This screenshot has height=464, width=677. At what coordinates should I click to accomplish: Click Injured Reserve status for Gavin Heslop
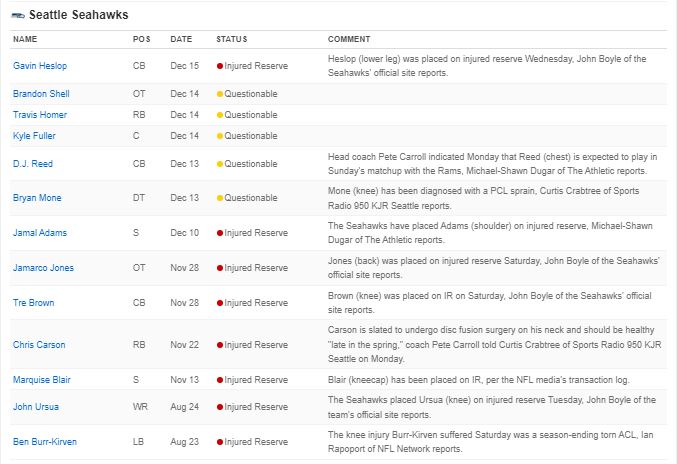[256, 66]
